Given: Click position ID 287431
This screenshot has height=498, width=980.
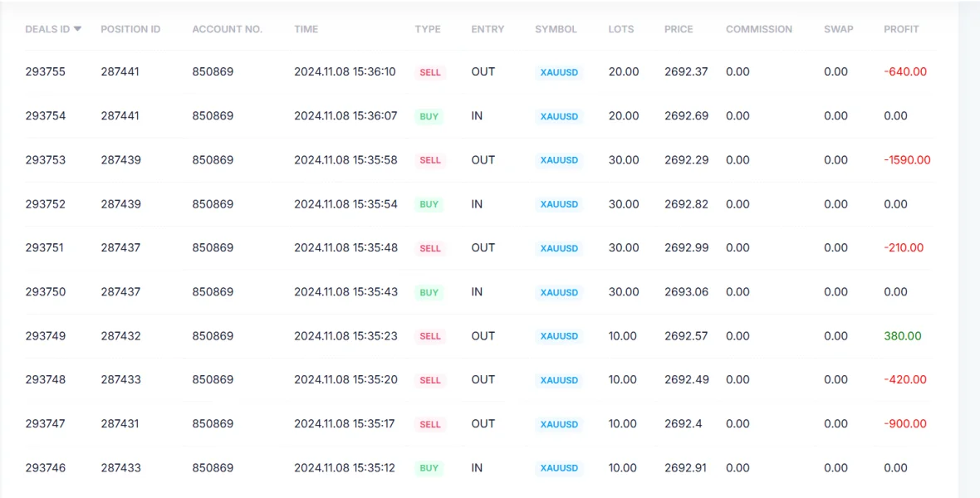Looking at the screenshot, I should [120, 423].
